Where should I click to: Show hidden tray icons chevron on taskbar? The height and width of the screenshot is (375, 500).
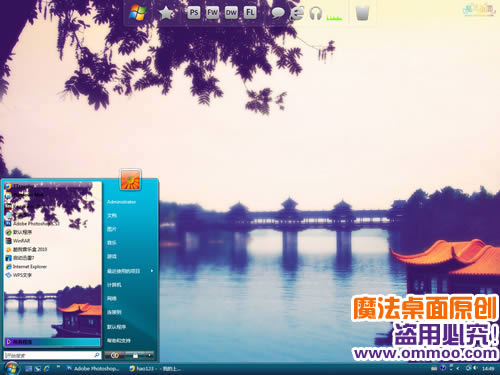[458, 368]
